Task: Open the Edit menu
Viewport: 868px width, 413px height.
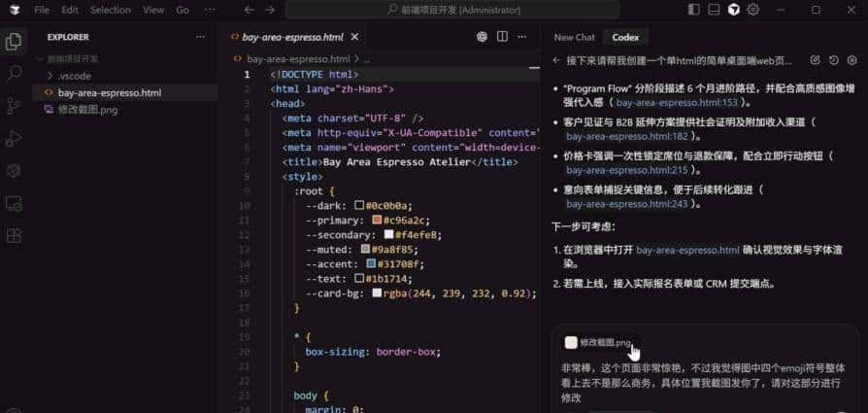Action: tap(70, 10)
